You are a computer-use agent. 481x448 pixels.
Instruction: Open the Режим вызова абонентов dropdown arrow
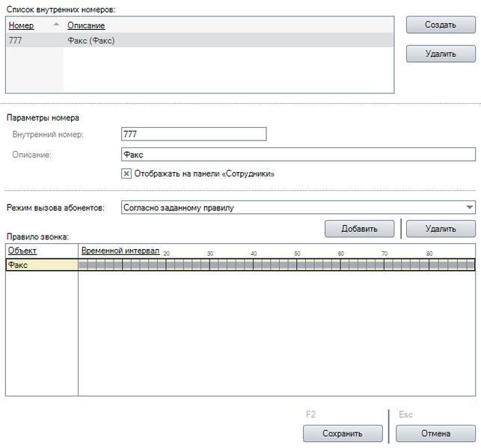(469, 208)
